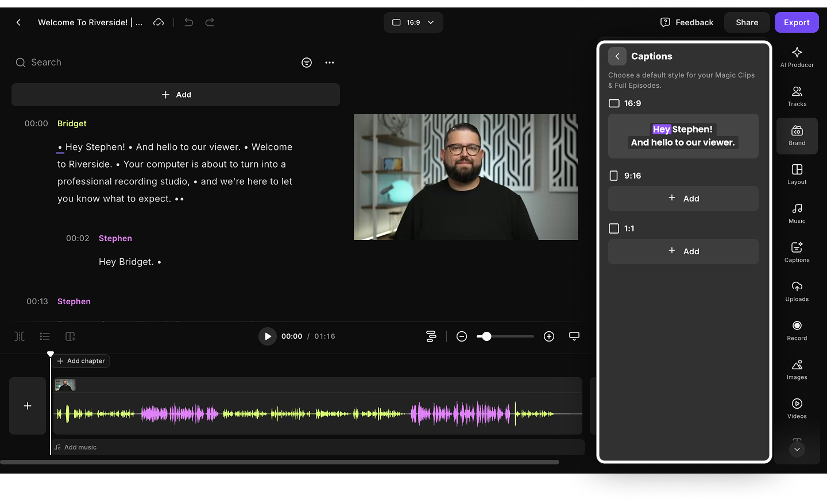This screenshot has width=827, height=504.
Task: Open the AI Producer panel
Action: pos(797,57)
